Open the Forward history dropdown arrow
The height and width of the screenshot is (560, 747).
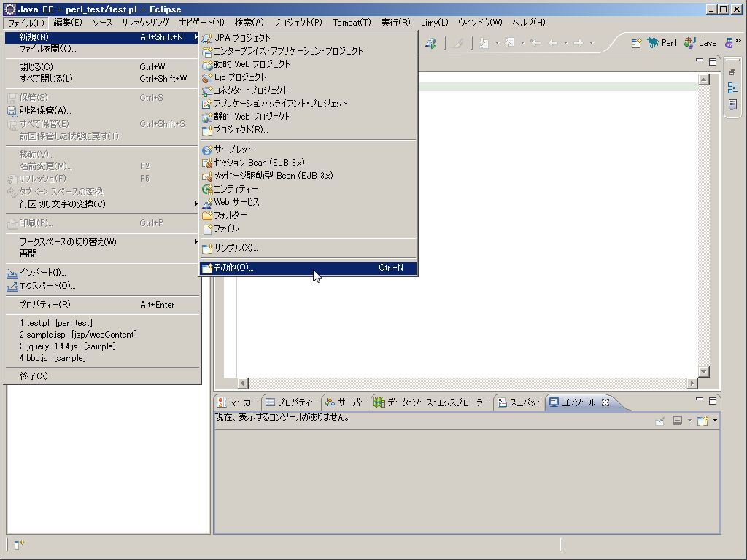pyautogui.click(x=591, y=43)
